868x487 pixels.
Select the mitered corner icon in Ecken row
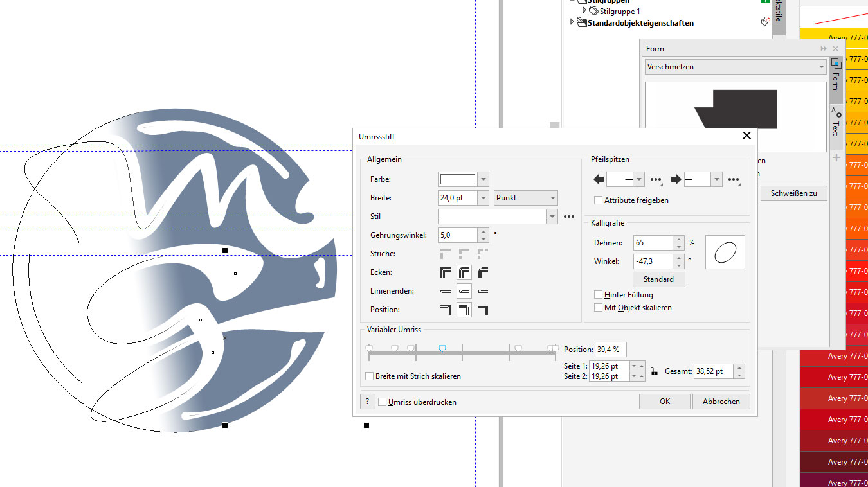[445, 272]
